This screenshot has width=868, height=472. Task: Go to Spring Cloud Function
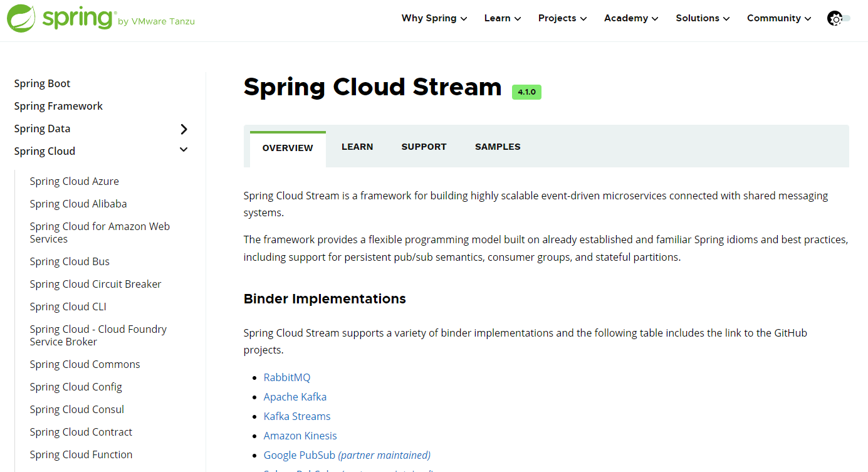[x=81, y=454]
